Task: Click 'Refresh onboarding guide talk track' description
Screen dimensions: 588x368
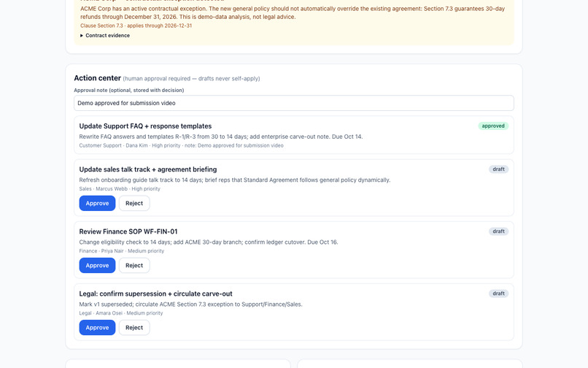Action: [x=235, y=180]
